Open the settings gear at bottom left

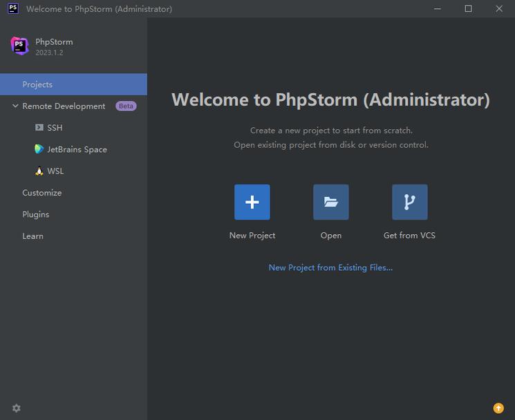coord(17,408)
